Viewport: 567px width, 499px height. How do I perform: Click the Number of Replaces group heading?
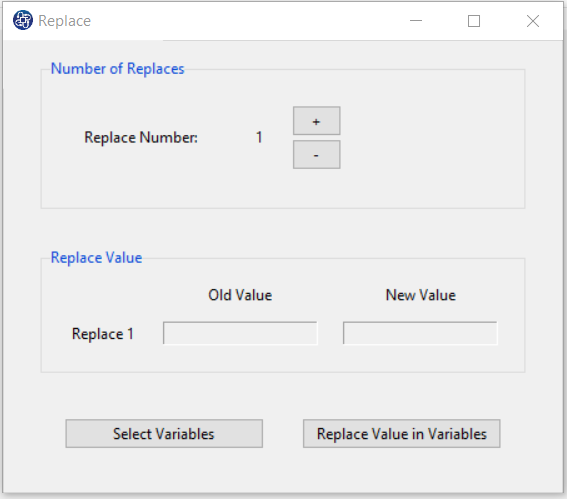pos(118,69)
